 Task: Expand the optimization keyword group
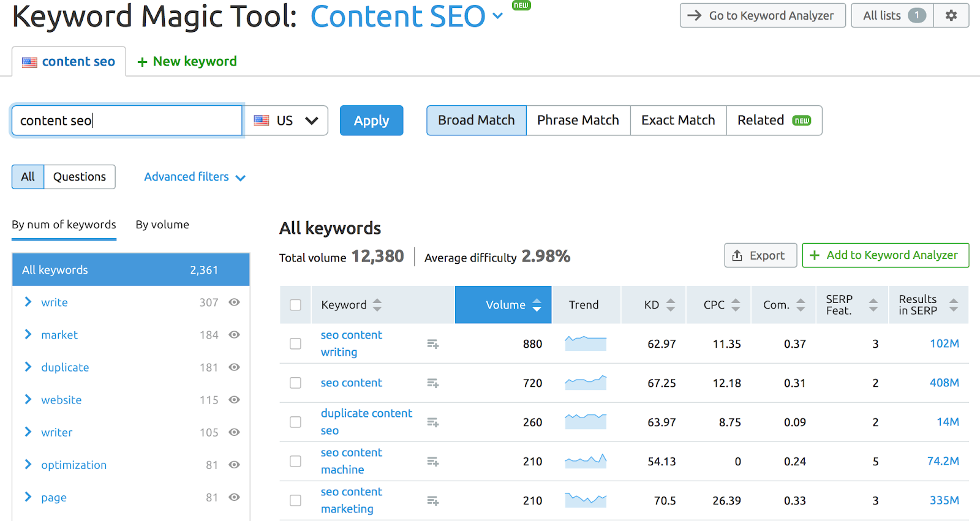point(28,464)
